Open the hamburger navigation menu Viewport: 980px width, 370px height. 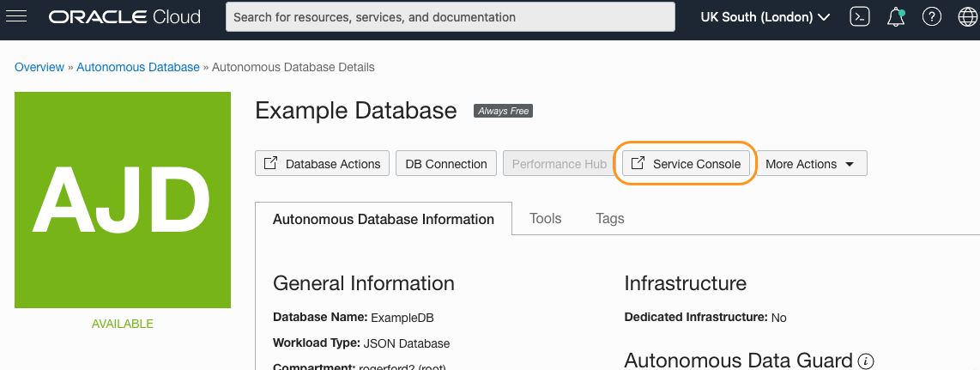[16, 16]
